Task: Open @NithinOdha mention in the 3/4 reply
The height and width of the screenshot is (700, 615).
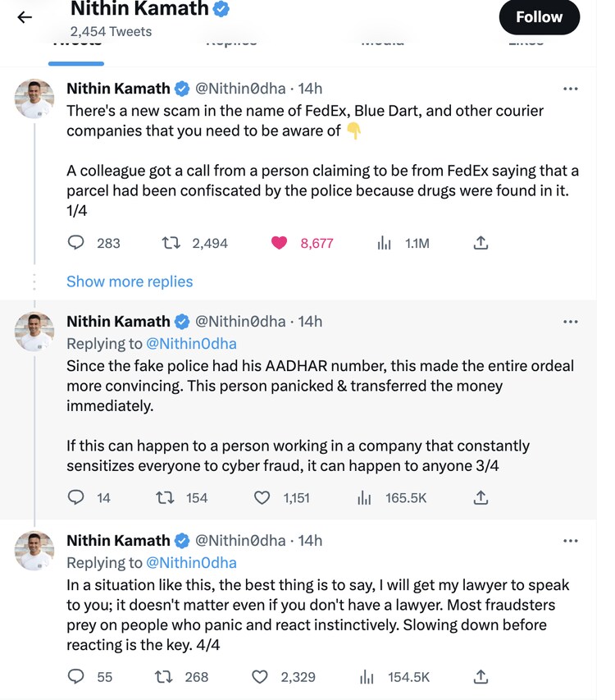Action: tap(191, 344)
